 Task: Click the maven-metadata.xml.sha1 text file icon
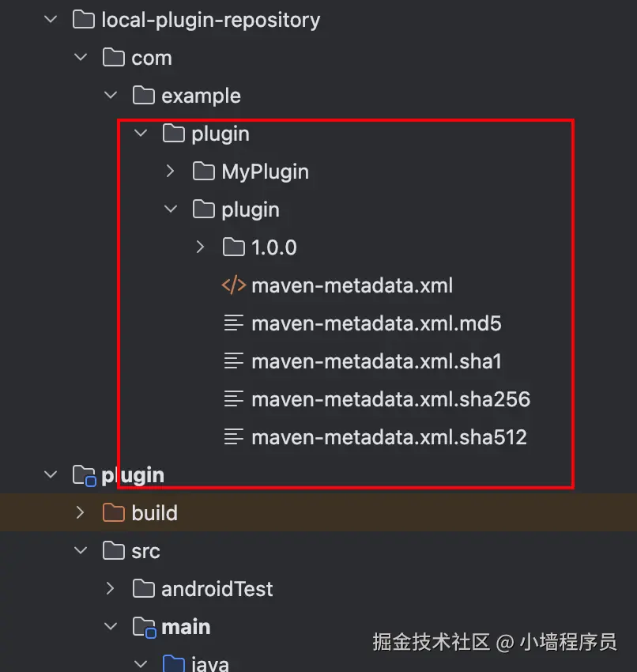pos(234,361)
